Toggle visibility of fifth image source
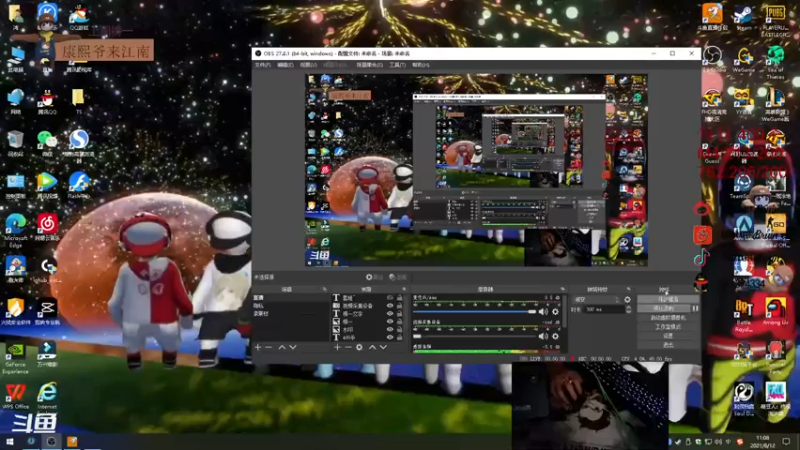This screenshot has width=800, height=450. pyautogui.click(x=390, y=330)
